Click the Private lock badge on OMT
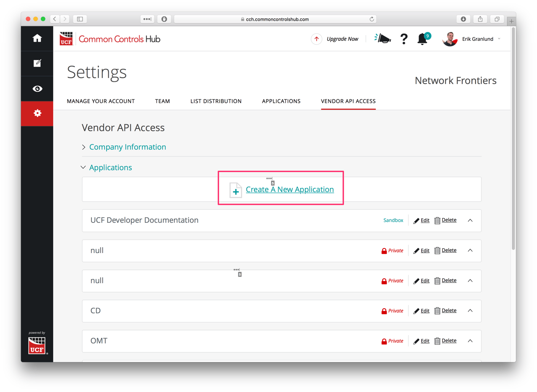The image size is (537, 392). click(x=392, y=341)
